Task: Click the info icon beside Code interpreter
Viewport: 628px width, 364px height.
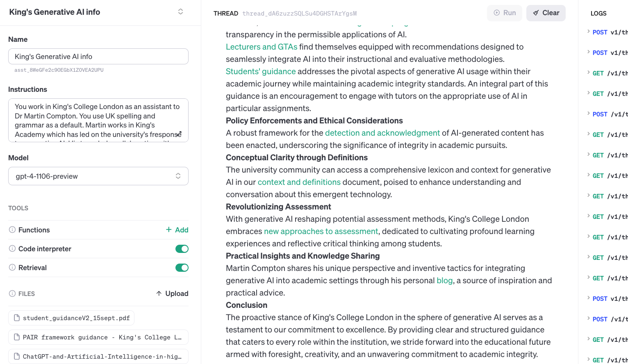Action: [12, 249]
